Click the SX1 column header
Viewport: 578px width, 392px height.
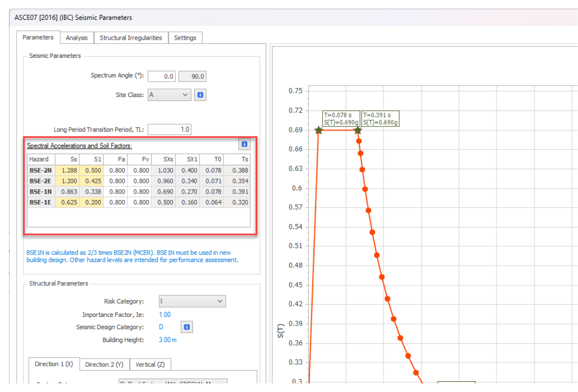pyautogui.click(x=188, y=159)
